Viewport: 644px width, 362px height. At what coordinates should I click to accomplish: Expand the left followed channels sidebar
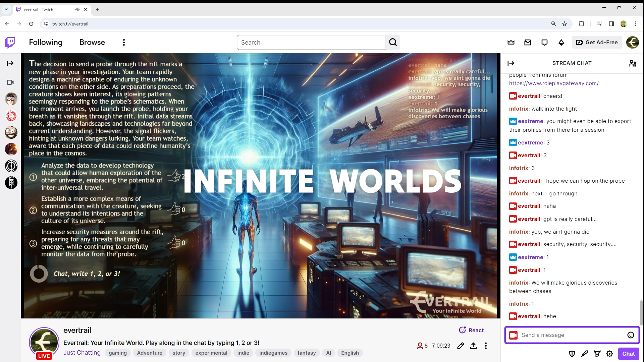click(x=10, y=63)
